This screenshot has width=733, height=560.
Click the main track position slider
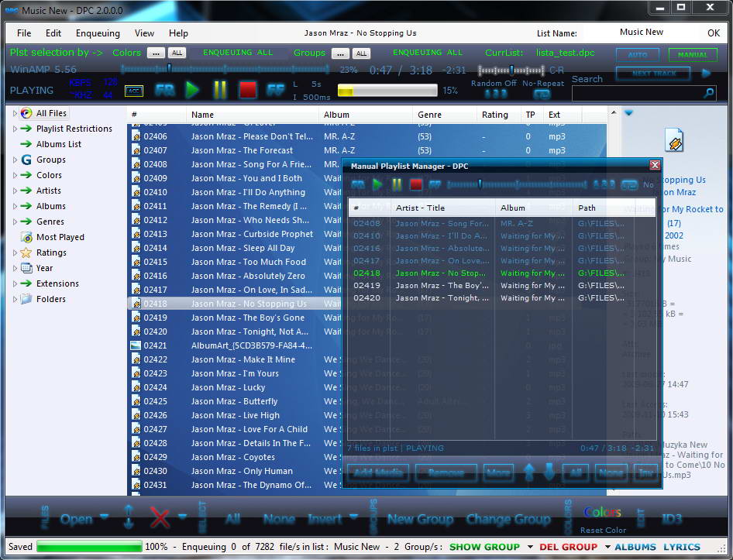click(225, 70)
